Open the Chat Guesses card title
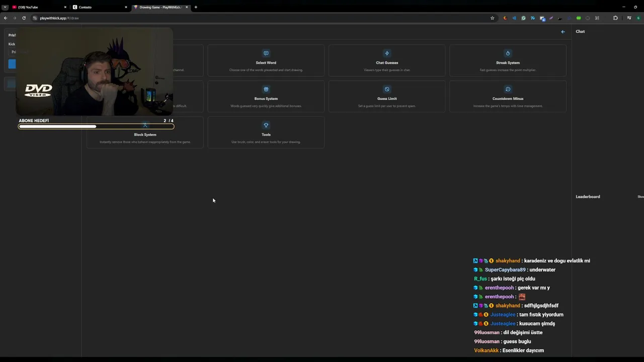Viewport: 644px width, 362px height. click(387, 63)
